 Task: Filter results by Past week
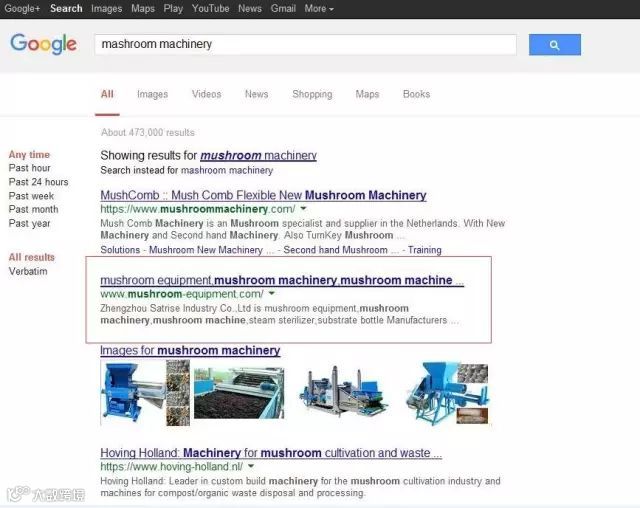click(31, 196)
